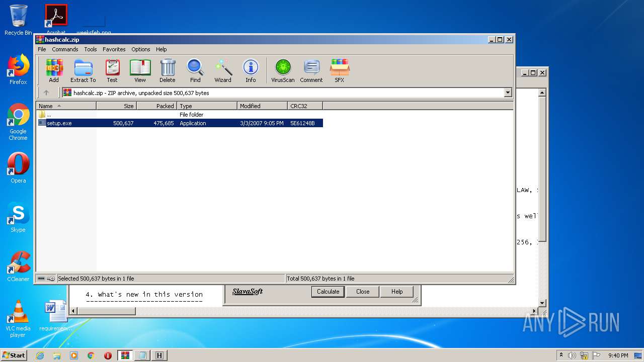Open the Recycle Bin desktop icon

[x=18, y=20]
